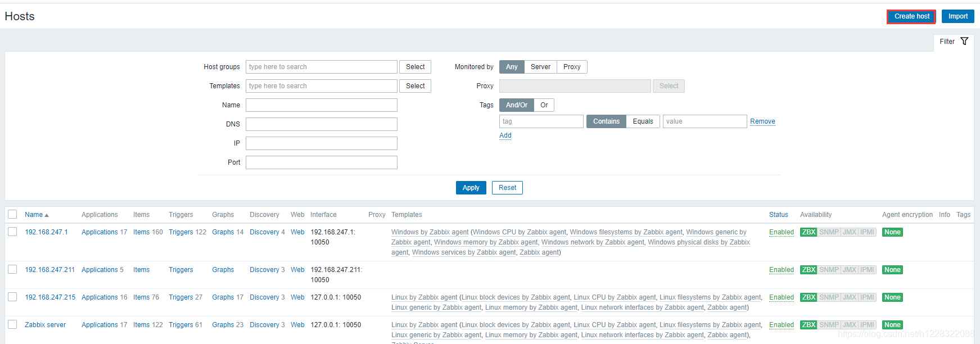Image resolution: width=980 pixels, height=344 pixels.
Task: Set Monitored by to Proxy
Action: tap(572, 67)
